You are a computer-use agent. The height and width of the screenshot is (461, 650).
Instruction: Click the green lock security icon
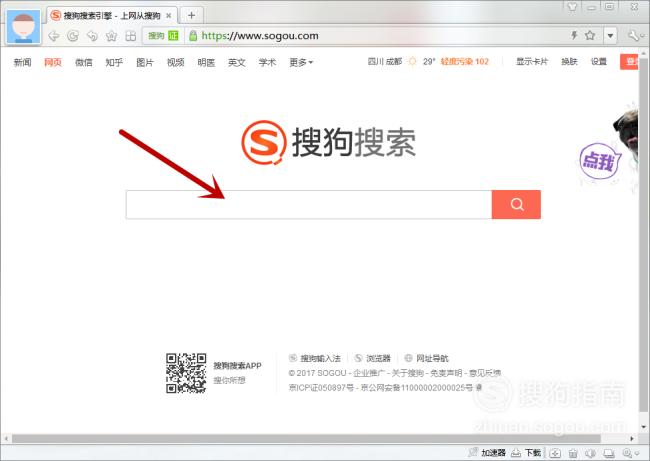pos(193,36)
